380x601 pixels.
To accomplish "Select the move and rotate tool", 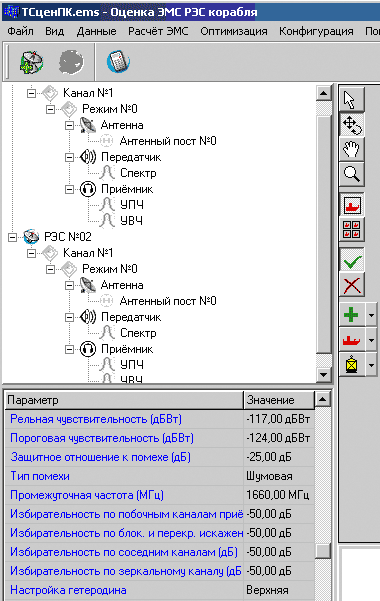I will click(352, 125).
